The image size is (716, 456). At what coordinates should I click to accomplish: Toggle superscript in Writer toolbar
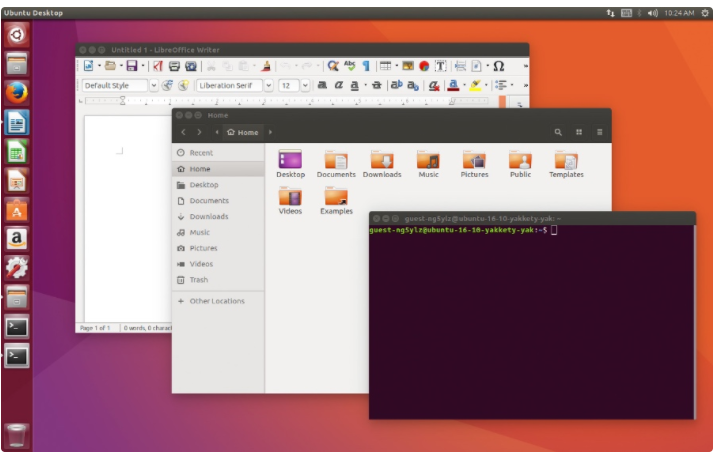396,85
